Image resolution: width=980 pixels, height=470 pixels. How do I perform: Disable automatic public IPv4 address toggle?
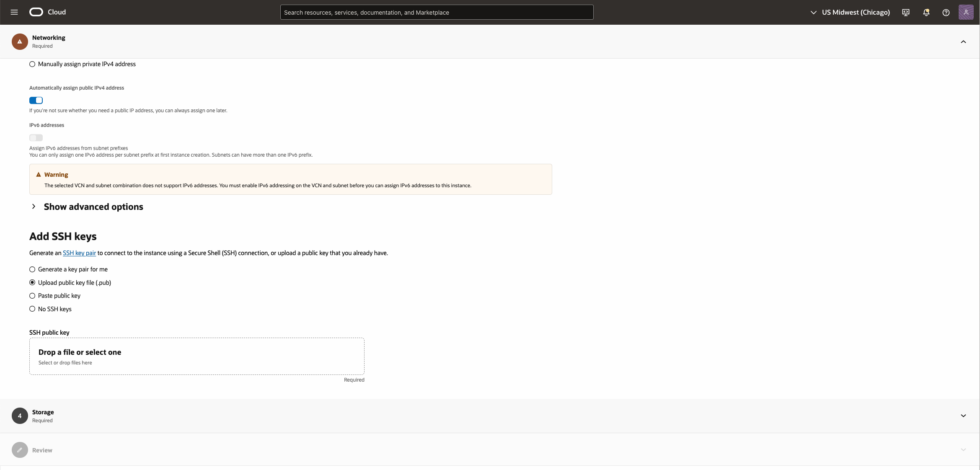click(x=36, y=100)
